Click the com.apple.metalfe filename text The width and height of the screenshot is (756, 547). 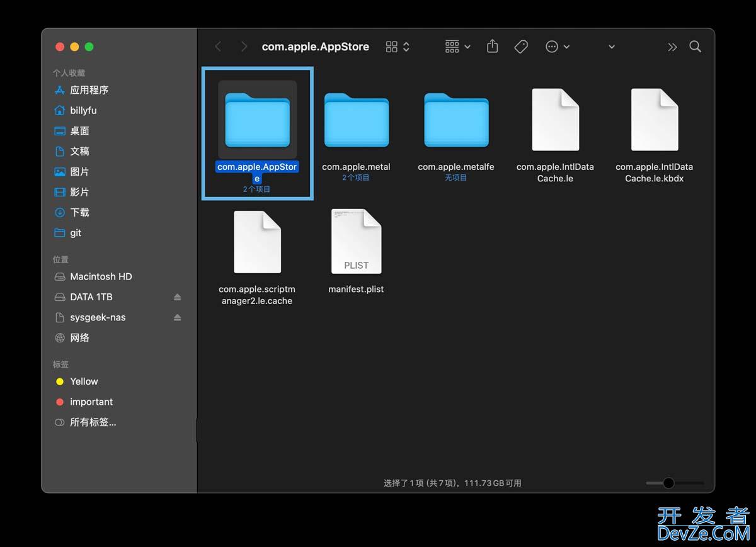456,167
